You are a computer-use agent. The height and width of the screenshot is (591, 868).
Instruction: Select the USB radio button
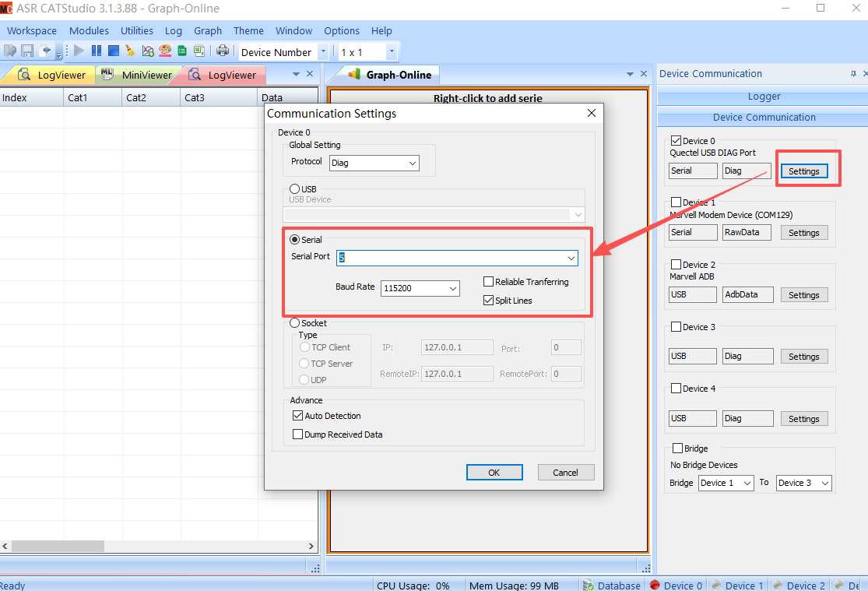(x=294, y=189)
